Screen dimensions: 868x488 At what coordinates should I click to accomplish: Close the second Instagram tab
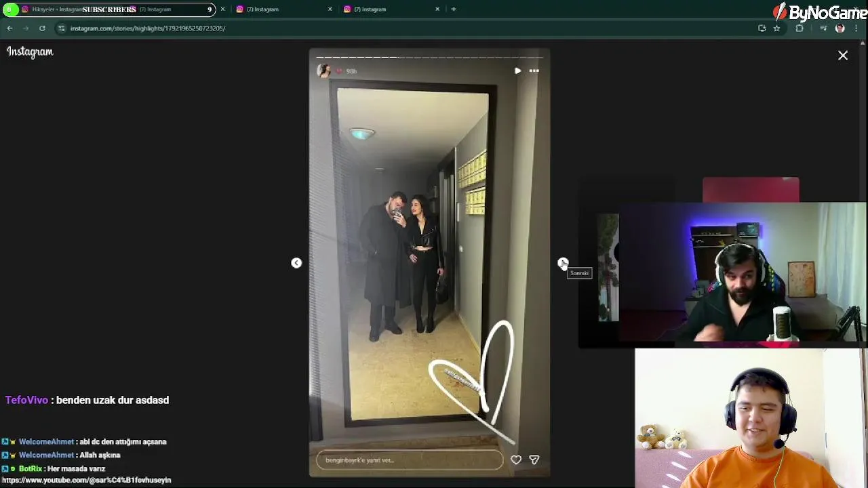(330, 9)
